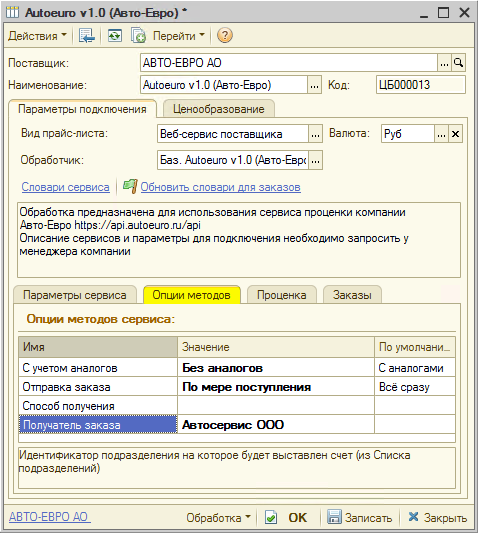Image resolution: width=478 pixels, height=533 pixels.
Task: Click the Обработчик field
Action: (233, 160)
